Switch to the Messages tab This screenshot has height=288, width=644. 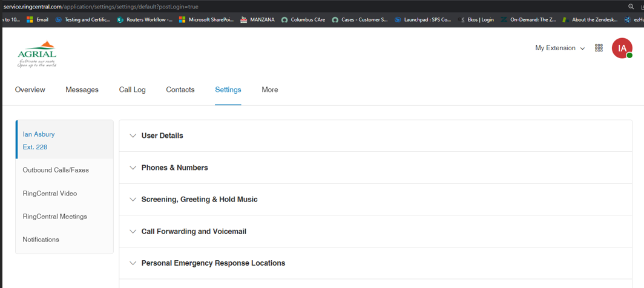click(x=82, y=90)
